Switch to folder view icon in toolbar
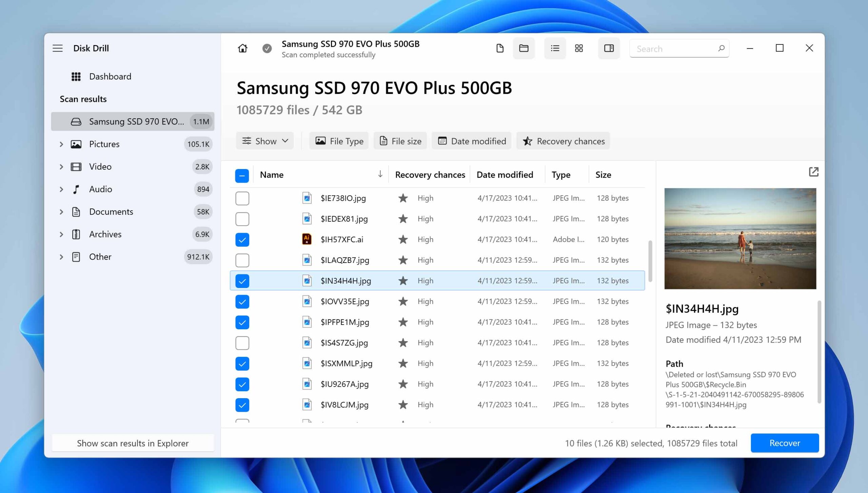The width and height of the screenshot is (868, 493). 524,48
